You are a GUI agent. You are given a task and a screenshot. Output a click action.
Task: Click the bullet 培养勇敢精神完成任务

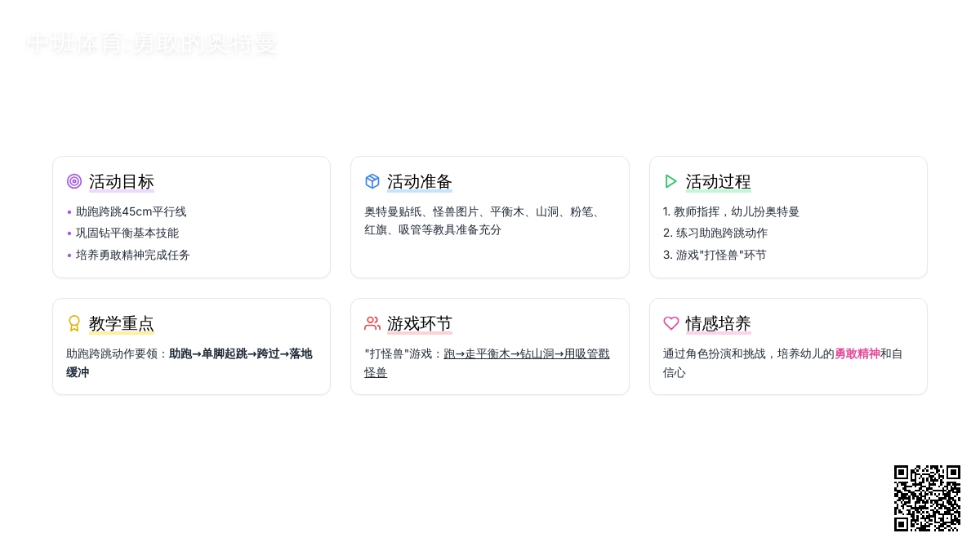click(x=133, y=255)
